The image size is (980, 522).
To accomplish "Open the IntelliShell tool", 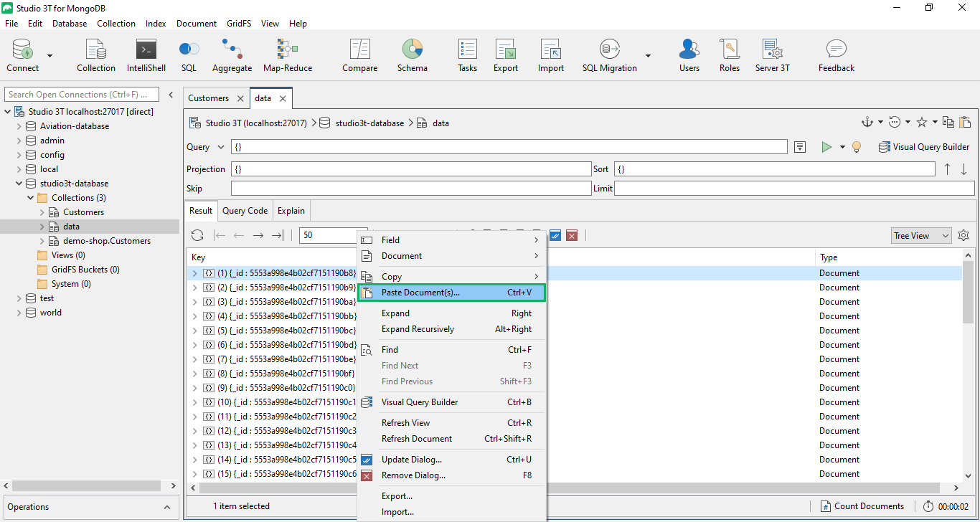I will [146, 54].
